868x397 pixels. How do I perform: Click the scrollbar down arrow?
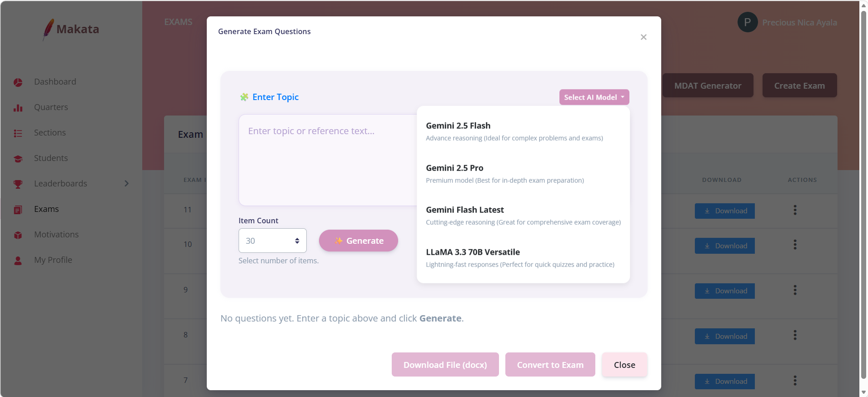tap(863, 392)
